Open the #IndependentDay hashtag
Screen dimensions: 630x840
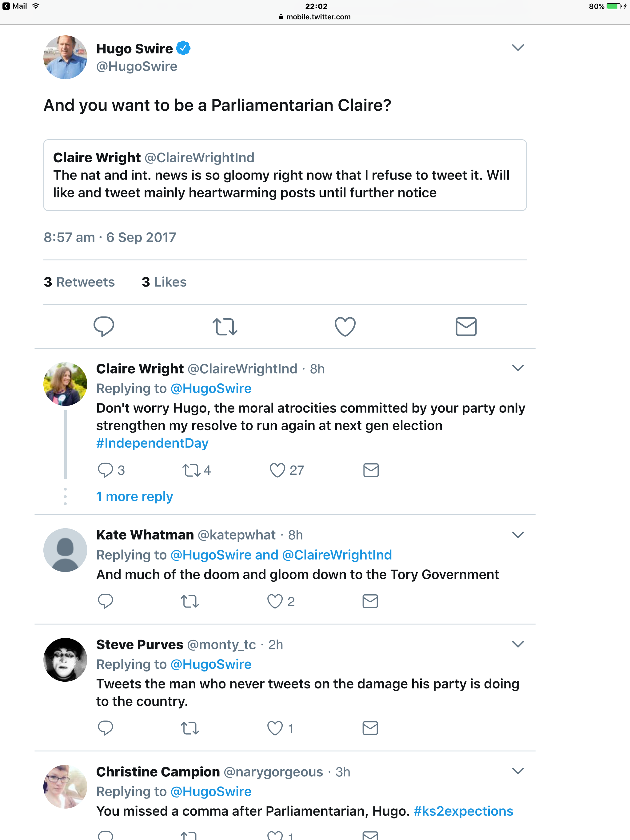click(152, 443)
